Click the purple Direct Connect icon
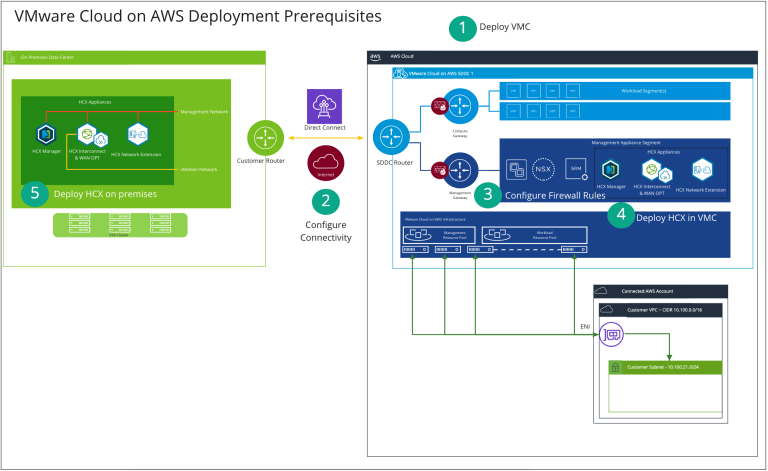Image resolution: width=768 pixels, height=471 pixels. [x=324, y=106]
